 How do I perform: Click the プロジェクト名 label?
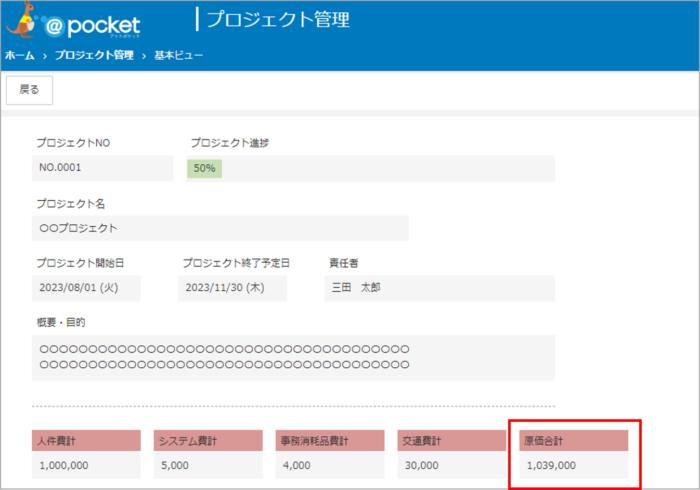tap(71, 203)
